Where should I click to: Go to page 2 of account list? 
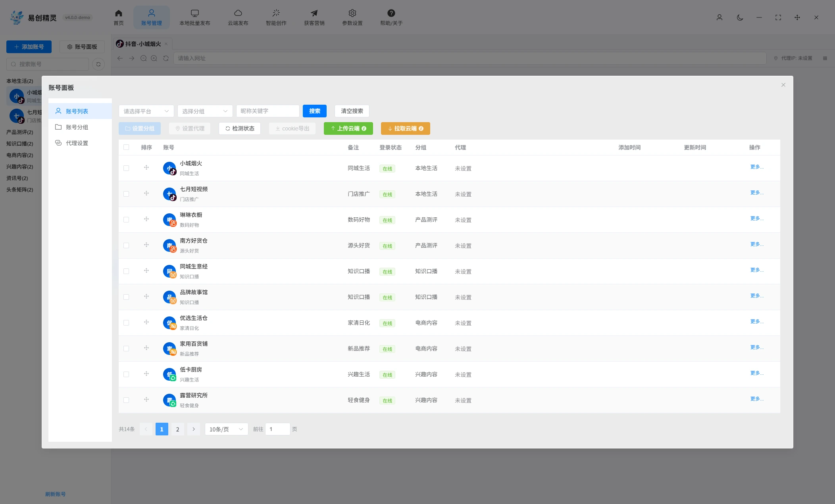coord(177,429)
